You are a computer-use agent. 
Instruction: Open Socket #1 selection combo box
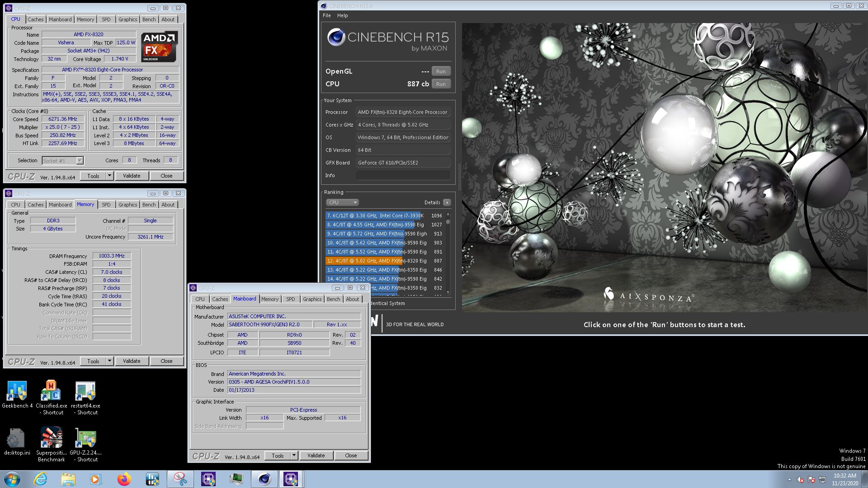[x=63, y=160]
